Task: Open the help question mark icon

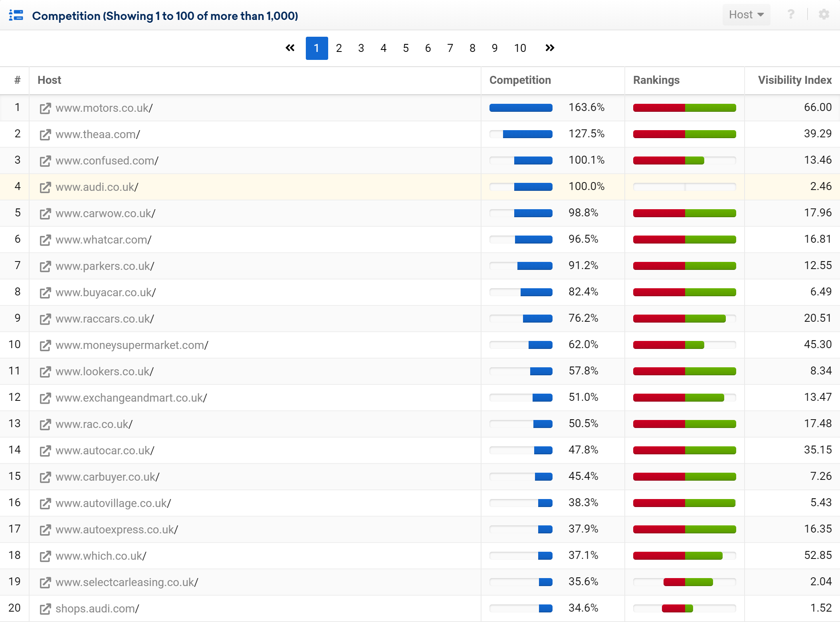Action: tap(790, 15)
